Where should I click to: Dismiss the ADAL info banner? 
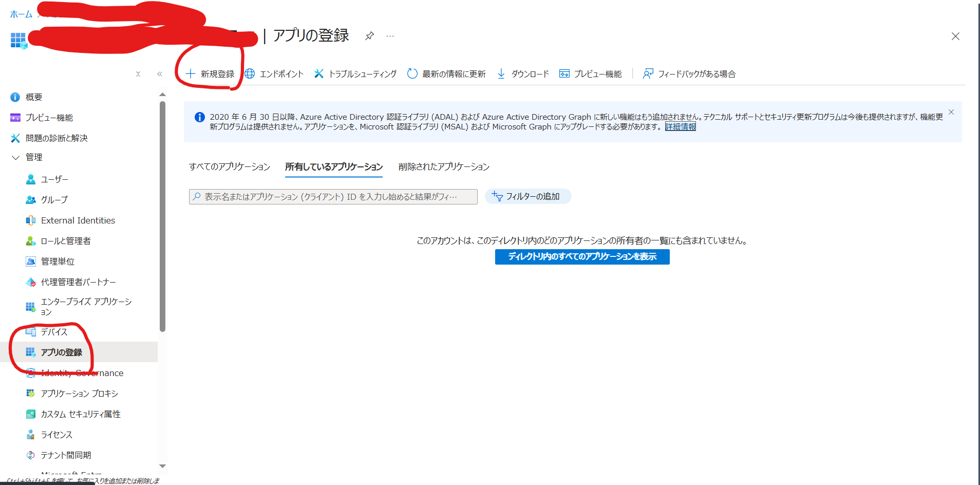coord(951,112)
